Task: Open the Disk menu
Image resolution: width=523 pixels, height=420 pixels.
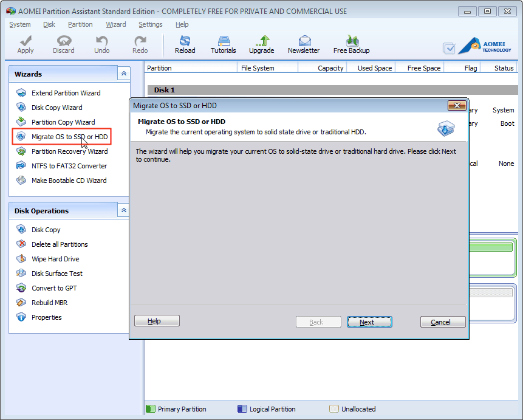Action: (x=49, y=24)
